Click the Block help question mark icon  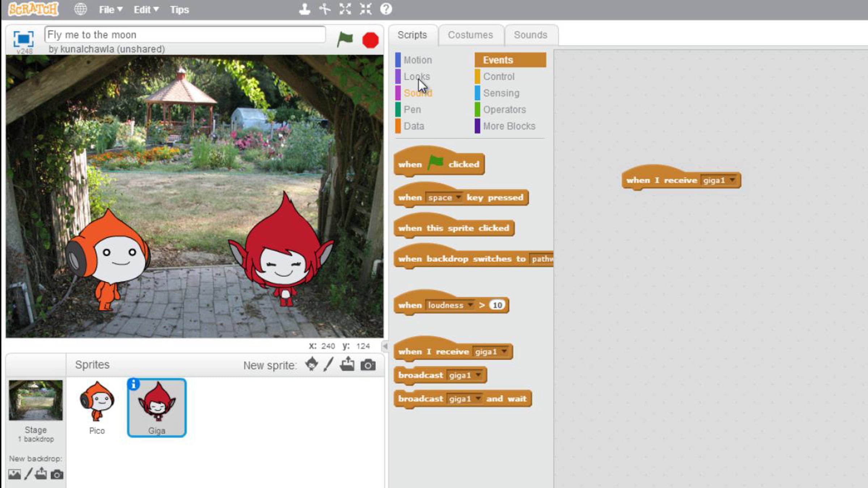pyautogui.click(x=386, y=9)
